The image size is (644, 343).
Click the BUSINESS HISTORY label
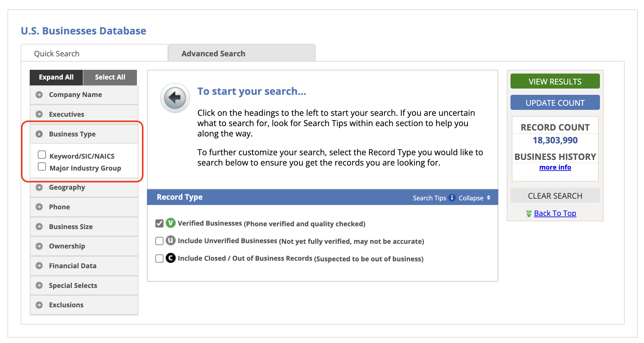point(555,156)
